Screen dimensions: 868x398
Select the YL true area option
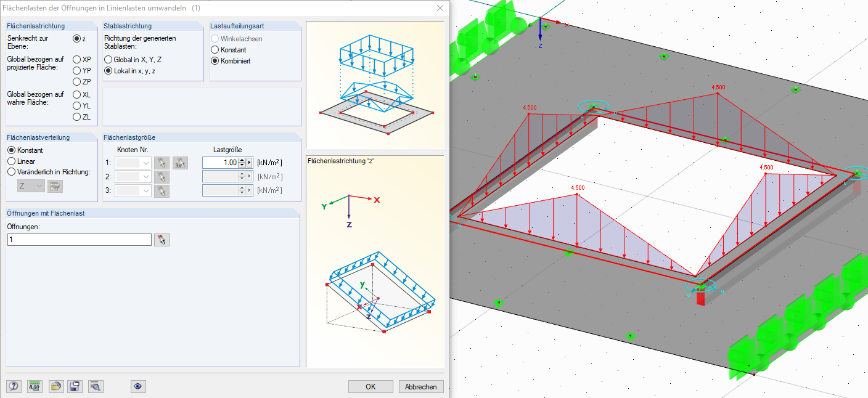point(77,106)
